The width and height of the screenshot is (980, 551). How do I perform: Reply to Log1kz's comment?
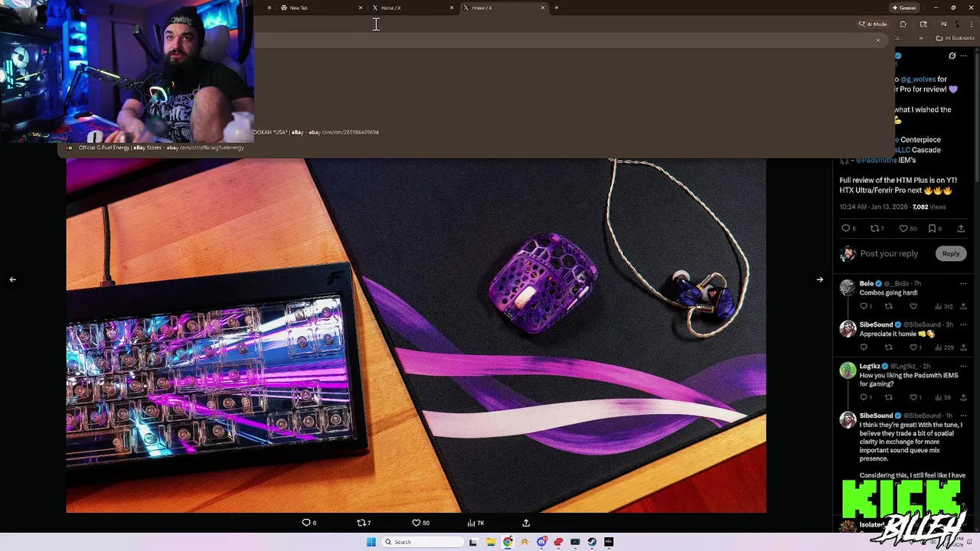865,397
